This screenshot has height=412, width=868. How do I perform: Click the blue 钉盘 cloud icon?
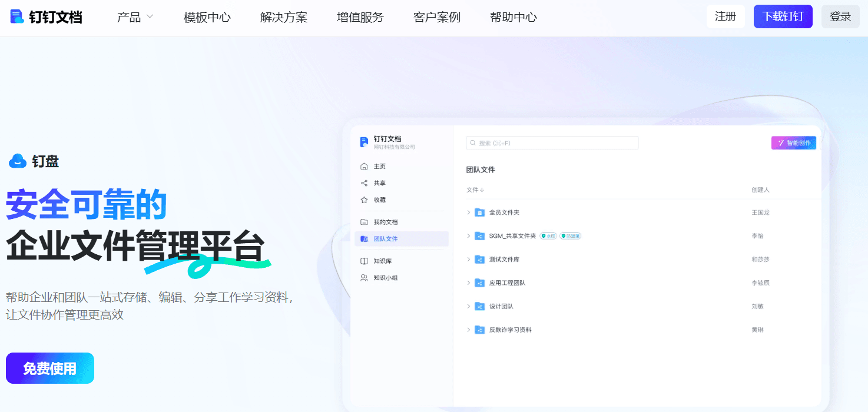[18, 161]
